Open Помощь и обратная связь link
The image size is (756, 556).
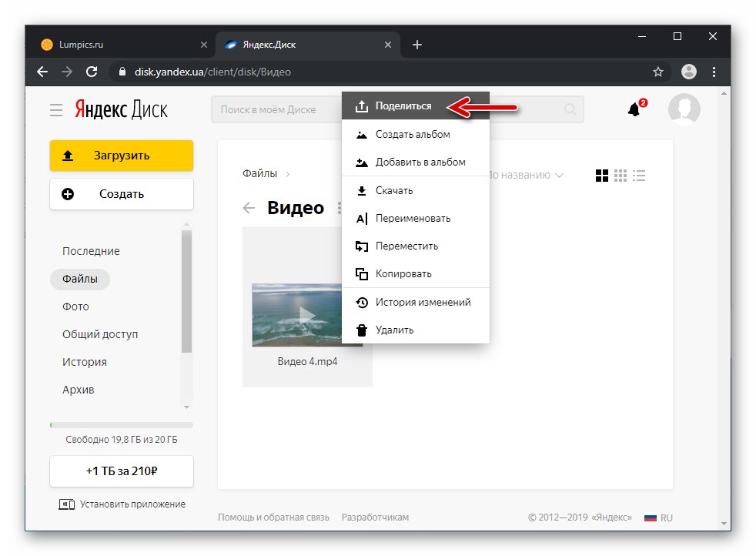273,517
